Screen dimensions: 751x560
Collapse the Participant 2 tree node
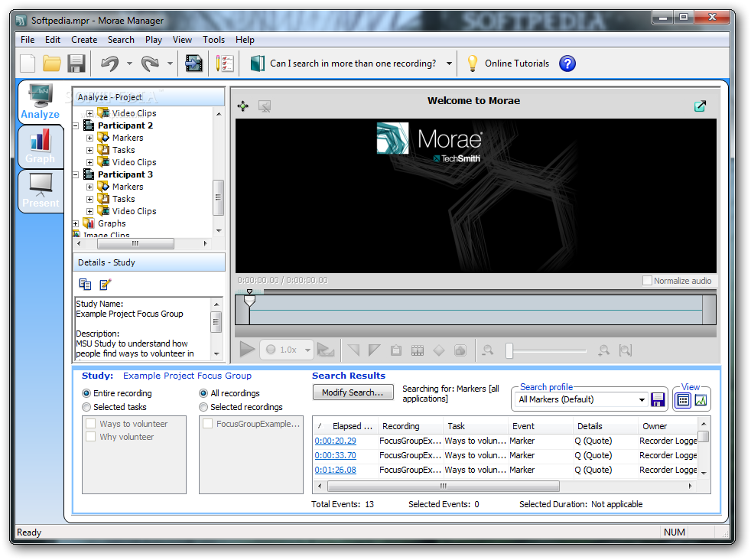76,125
